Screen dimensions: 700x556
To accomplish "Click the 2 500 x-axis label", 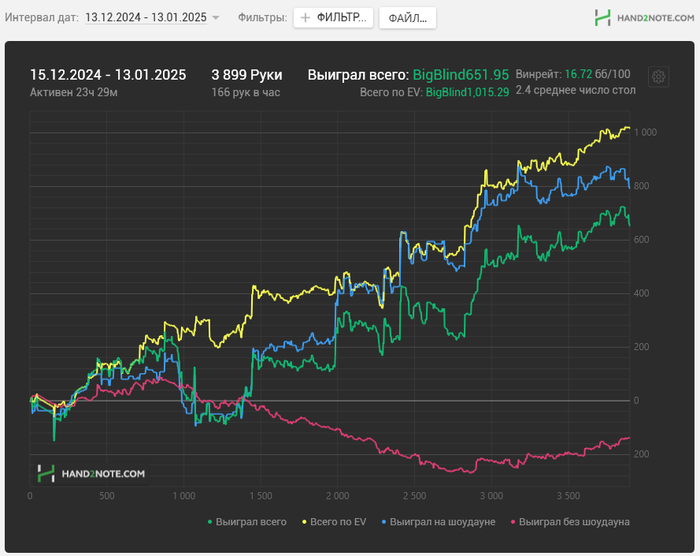I will coord(414,496).
